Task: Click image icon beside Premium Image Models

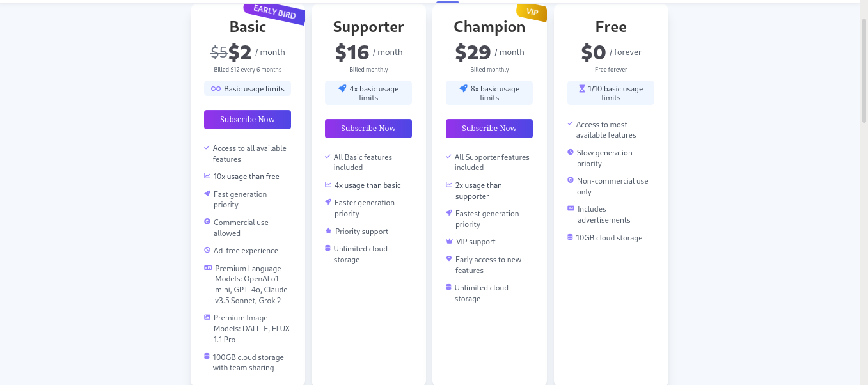Action: point(207,317)
